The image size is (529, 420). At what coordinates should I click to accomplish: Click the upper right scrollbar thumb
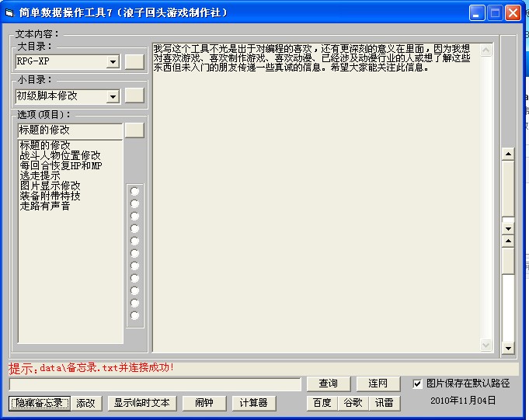click(x=508, y=189)
